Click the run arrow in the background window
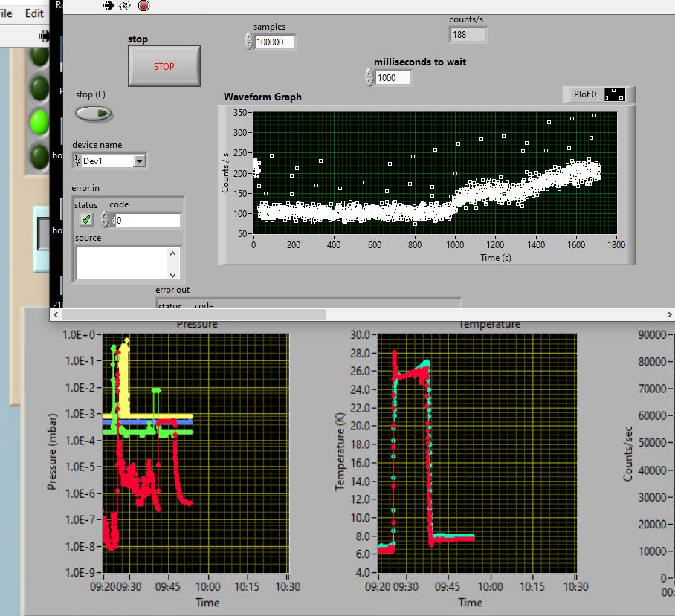The width and height of the screenshot is (675, 616). pos(45,36)
